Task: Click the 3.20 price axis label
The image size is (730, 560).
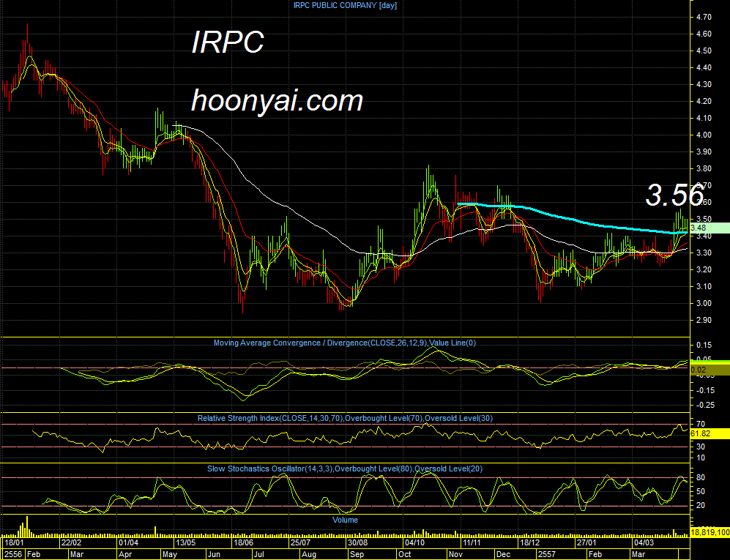Action: point(704,269)
